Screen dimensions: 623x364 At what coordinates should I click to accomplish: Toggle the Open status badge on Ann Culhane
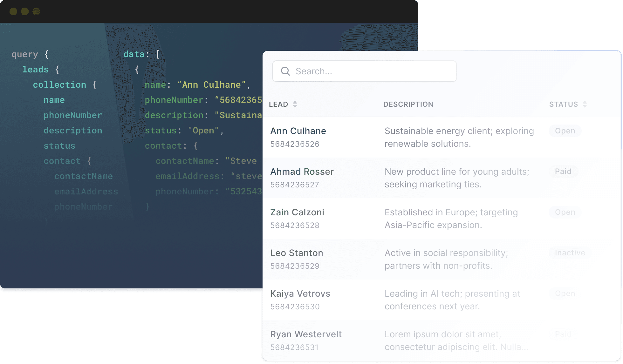coord(565,131)
